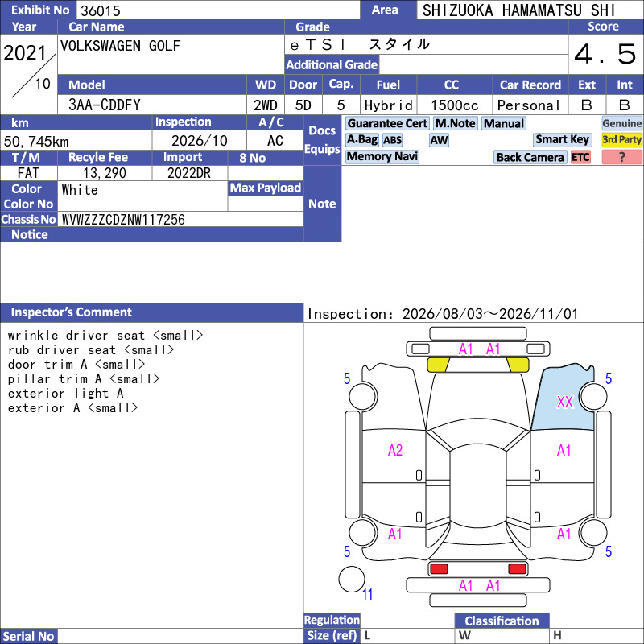Click the comment 'pillar trim A <small>'

[84, 378]
